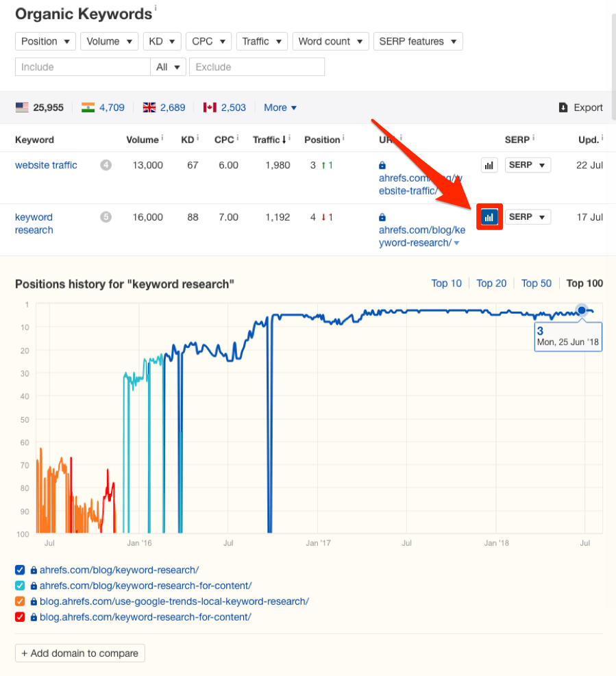Open blog.ahrefs.com/use-google-trends-local-keyword-research/ legend link
Screen dimensions: 616x676
pyautogui.click(x=174, y=601)
